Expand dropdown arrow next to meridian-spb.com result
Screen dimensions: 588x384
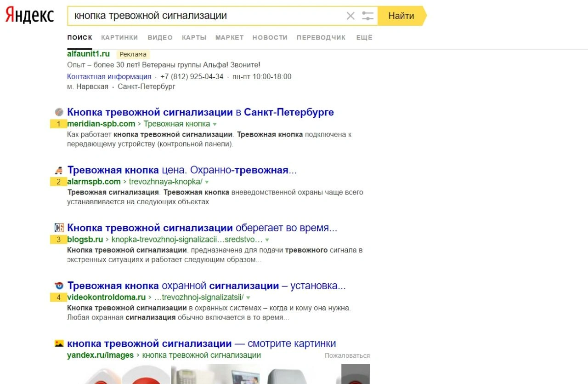(x=215, y=124)
